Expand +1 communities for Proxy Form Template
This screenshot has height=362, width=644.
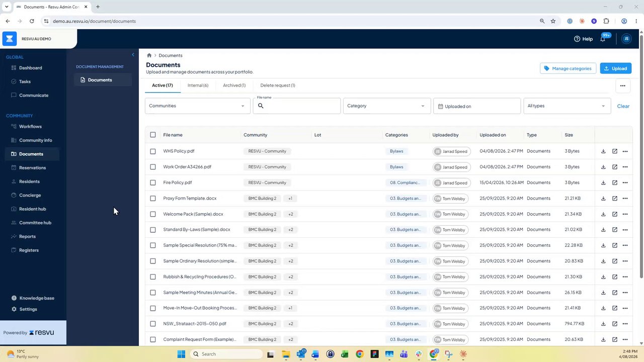coord(290,199)
